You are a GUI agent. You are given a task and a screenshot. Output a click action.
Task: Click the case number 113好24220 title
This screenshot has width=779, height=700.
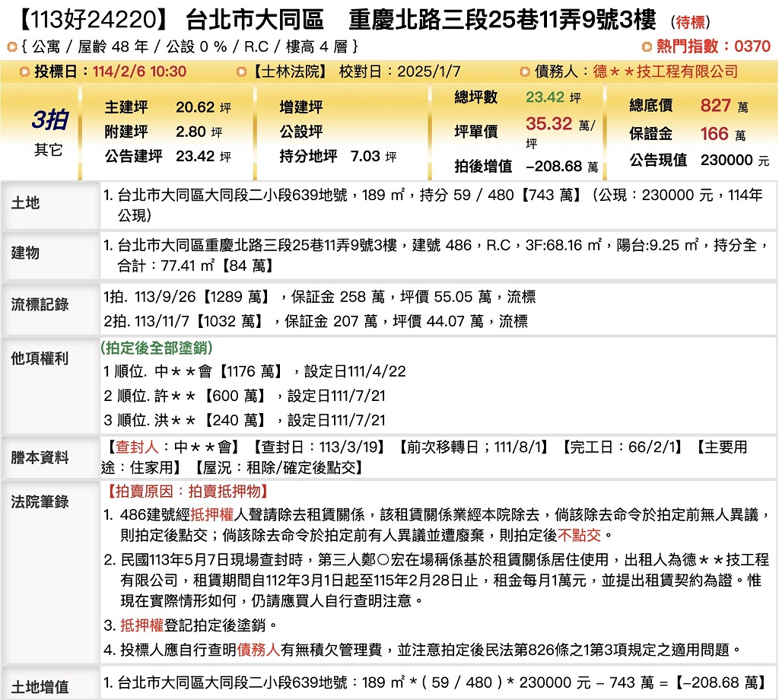click(90, 21)
